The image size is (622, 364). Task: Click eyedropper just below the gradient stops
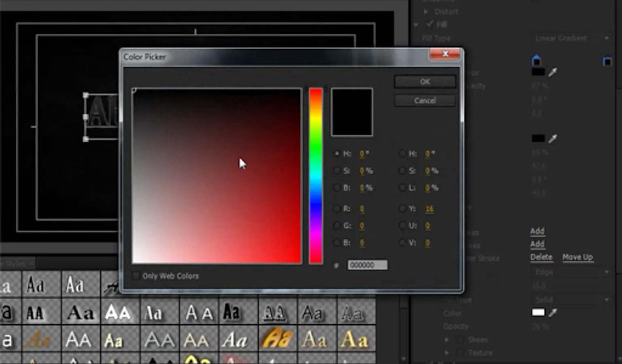pyautogui.click(x=553, y=72)
